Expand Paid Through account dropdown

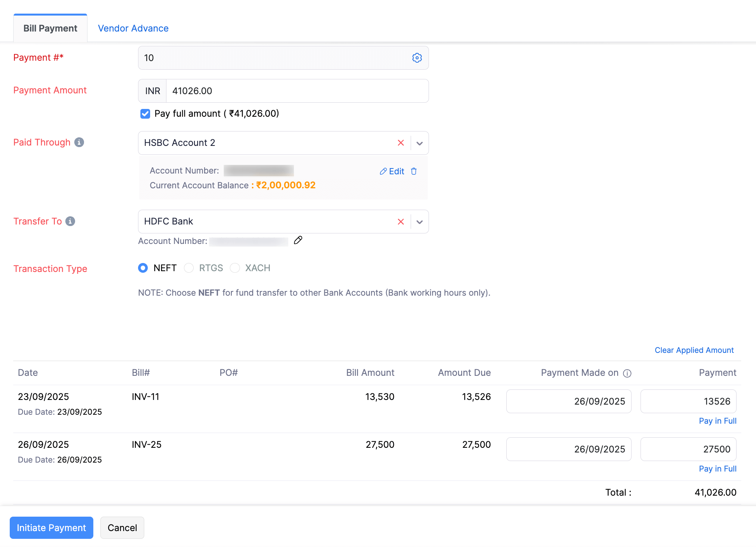point(420,143)
